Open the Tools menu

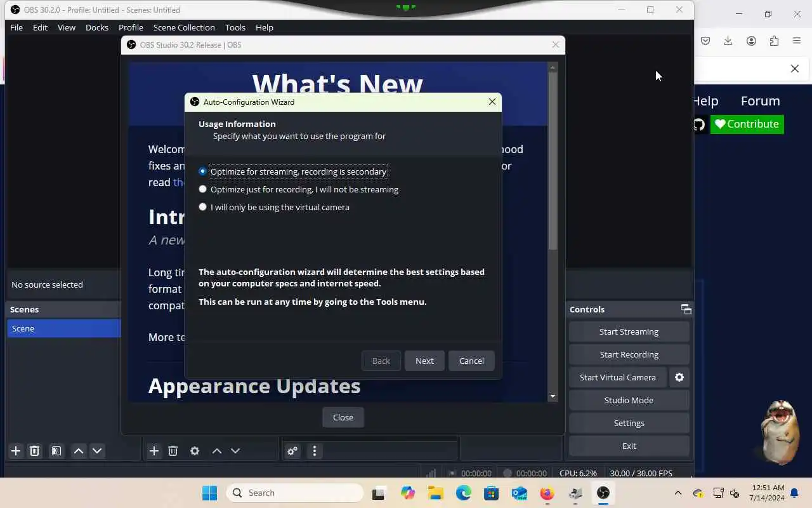235,27
